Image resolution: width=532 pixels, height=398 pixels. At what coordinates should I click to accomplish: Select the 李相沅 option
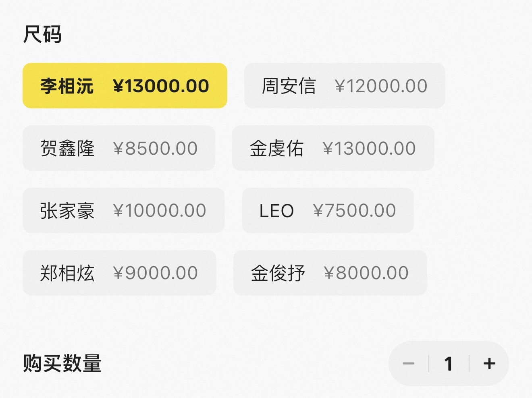point(125,86)
